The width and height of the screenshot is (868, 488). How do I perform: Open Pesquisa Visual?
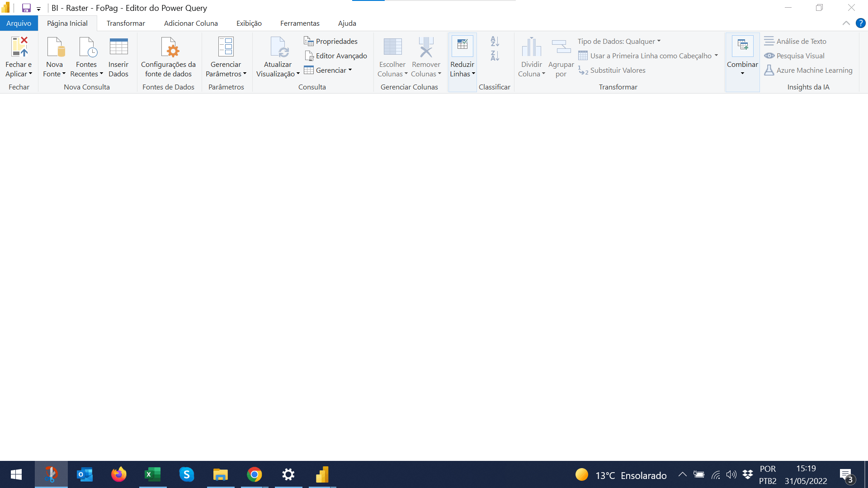pos(794,56)
